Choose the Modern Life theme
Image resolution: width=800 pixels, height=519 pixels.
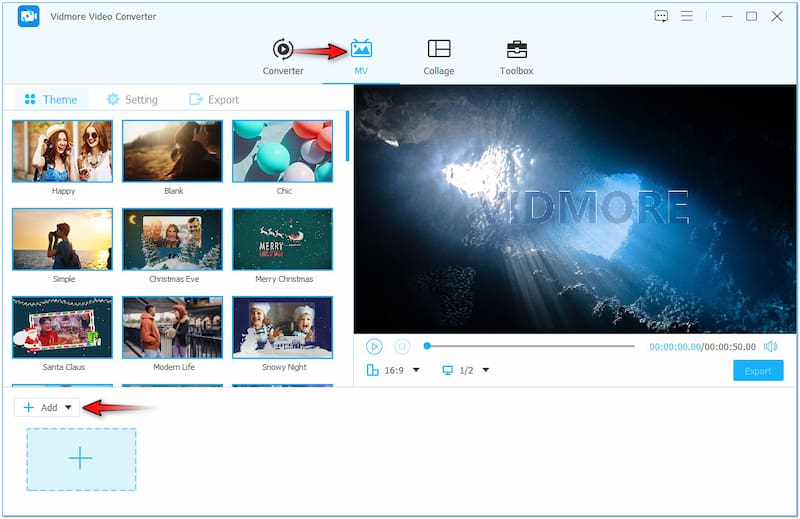click(x=172, y=327)
